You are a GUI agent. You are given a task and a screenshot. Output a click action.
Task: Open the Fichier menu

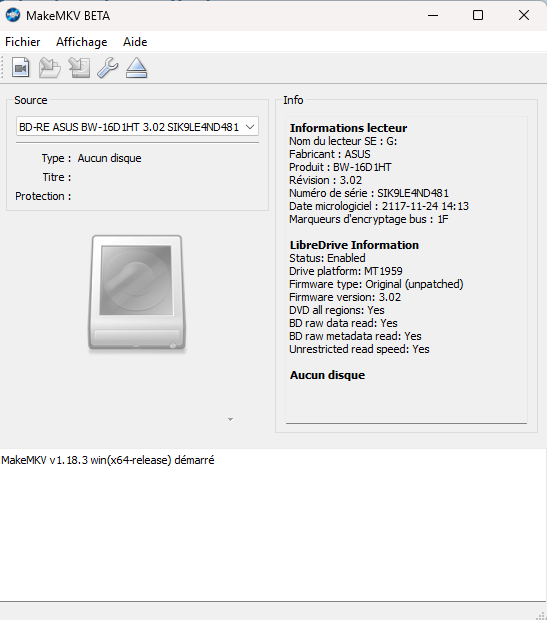pyautogui.click(x=23, y=42)
